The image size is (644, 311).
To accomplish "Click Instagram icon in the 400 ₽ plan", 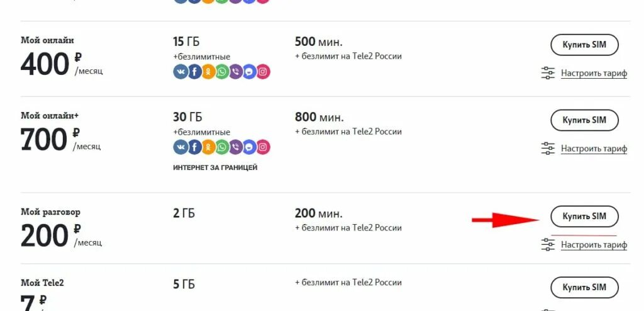I will coord(264,72).
